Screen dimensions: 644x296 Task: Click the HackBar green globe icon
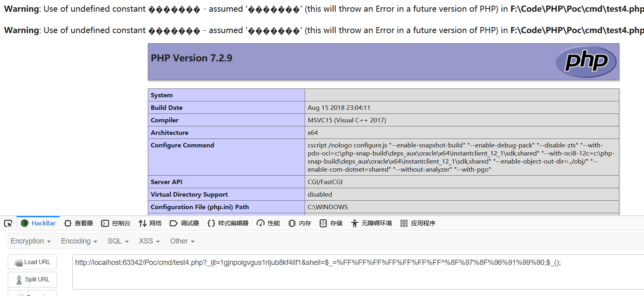[25, 223]
